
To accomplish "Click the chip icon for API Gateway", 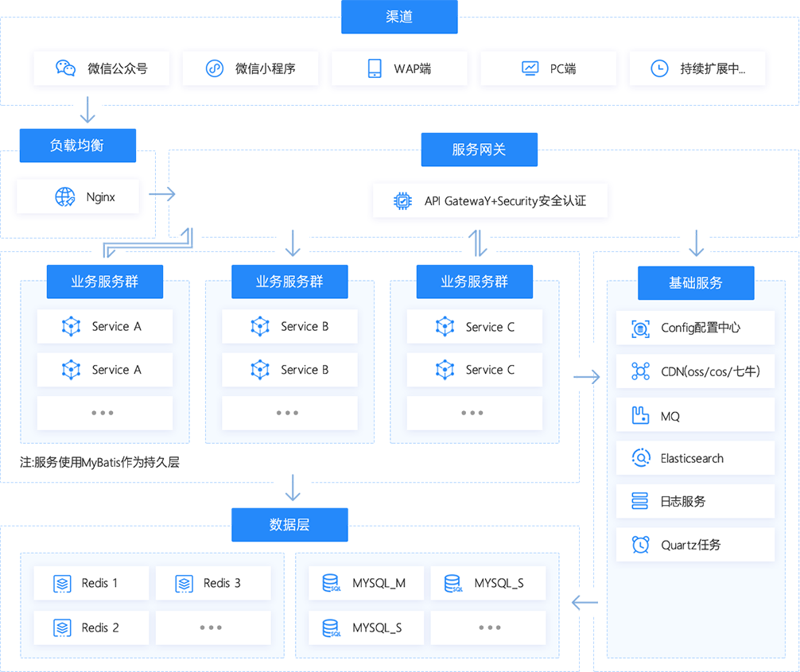I will coord(403,201).
